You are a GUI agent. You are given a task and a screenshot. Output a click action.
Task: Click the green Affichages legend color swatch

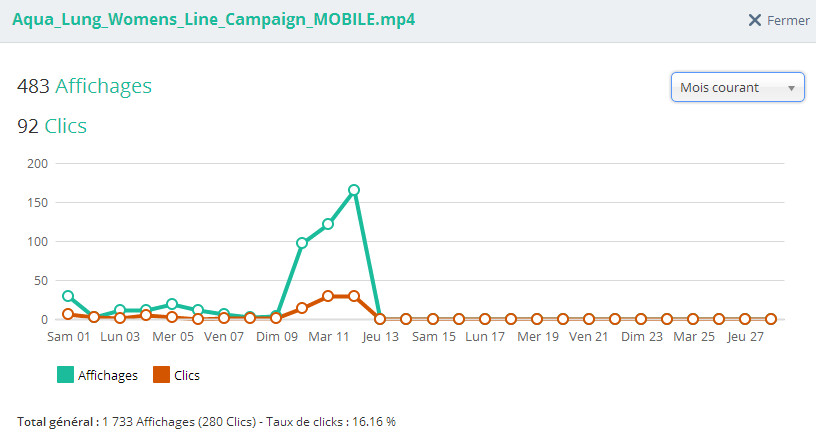(65, 375)
